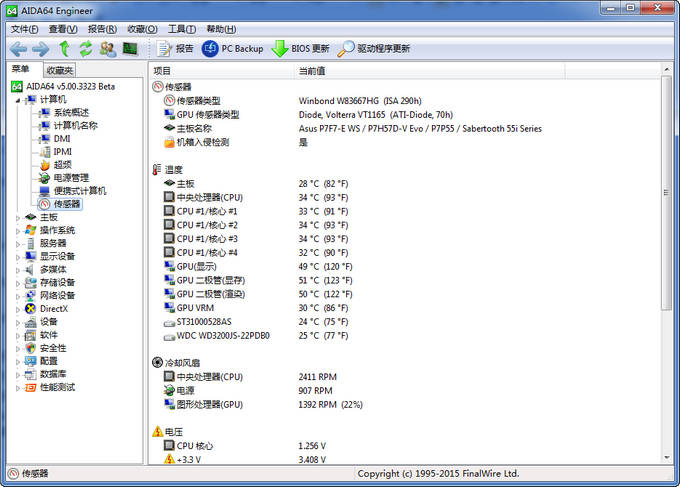Collapse the 计算机 tree node
This screenshot has height=487, width=680.
pos(18,101)
